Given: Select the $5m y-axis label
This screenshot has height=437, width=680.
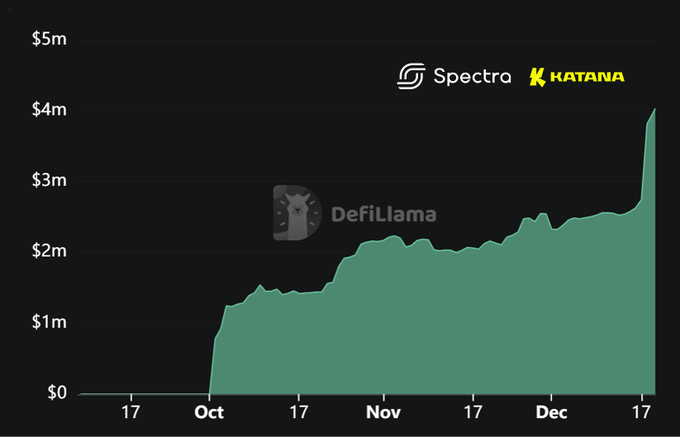Looking at the screenshot, I should (x=49, y=40).
